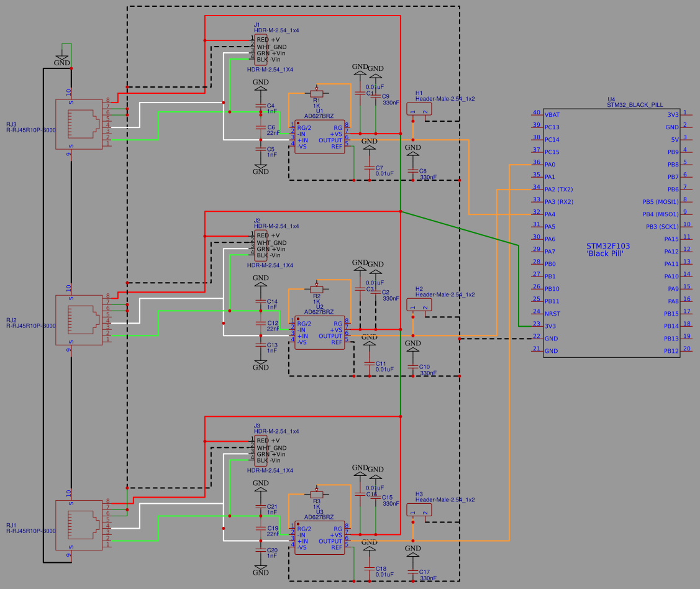Click the R-RJ45R10P-3000 label under RJ1
This screenshot has width=700, height=589.
point(30,531)
